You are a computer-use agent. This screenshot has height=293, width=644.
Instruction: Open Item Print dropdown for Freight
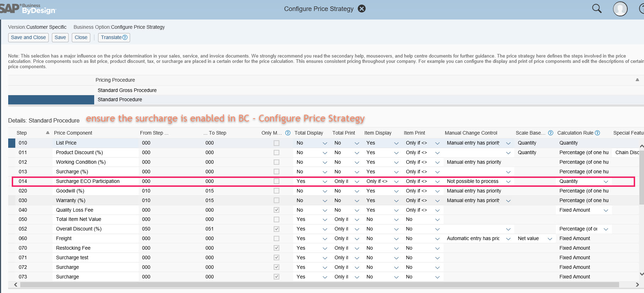tap(438, 239)
